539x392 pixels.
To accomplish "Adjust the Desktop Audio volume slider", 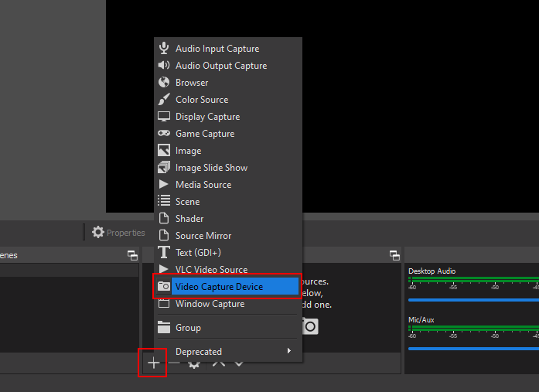I will (473, 300).
